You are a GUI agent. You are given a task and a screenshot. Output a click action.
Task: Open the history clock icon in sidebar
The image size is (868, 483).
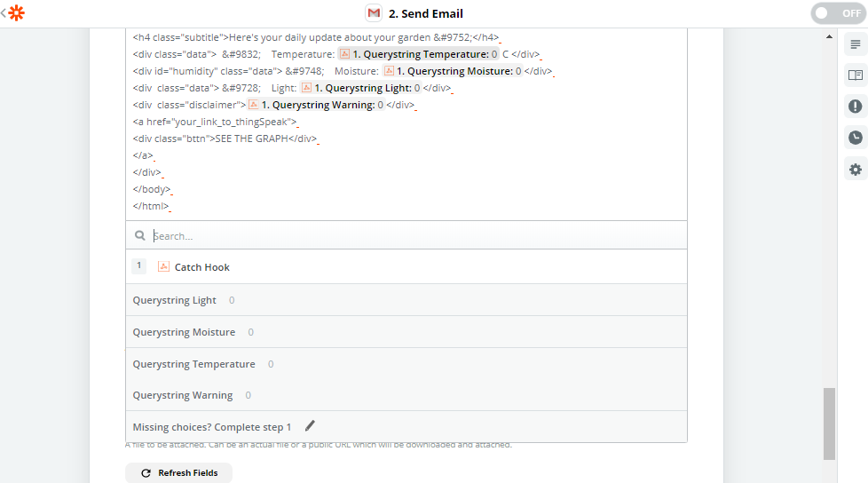[855, 138]
